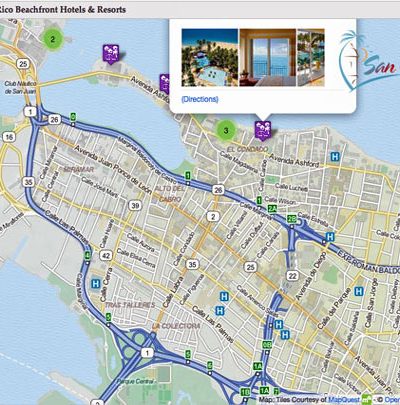Image resolution: width=400 pixels, height=405 pixels.
Task: Open the MapQuest attribution link
Action: [344, 399]
